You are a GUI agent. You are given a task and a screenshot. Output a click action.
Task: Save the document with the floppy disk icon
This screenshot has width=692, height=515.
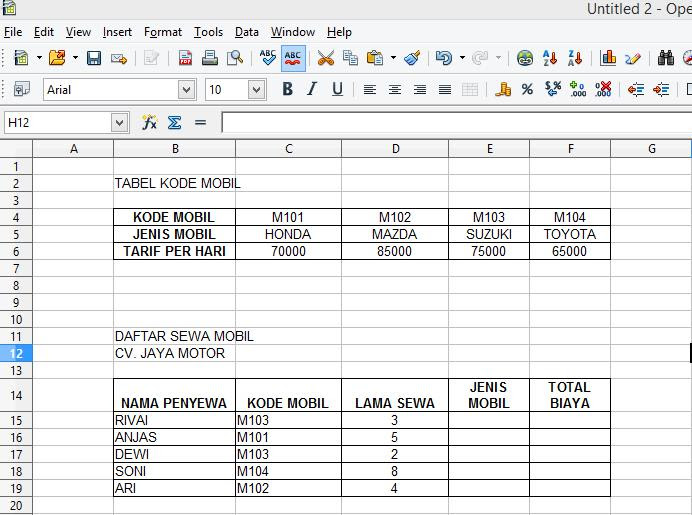coord(94,58)
